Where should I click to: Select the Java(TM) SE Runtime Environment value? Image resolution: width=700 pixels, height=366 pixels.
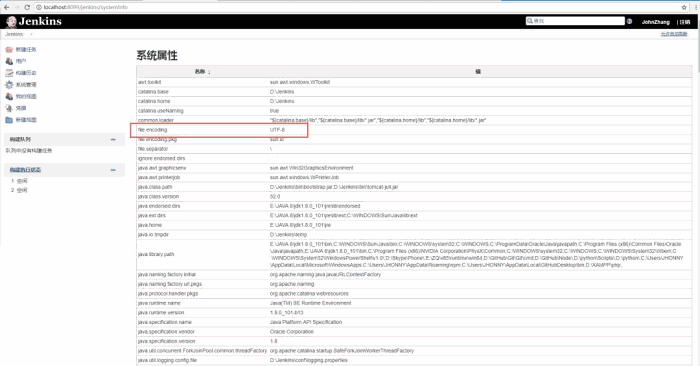click(x=310, y=303)
